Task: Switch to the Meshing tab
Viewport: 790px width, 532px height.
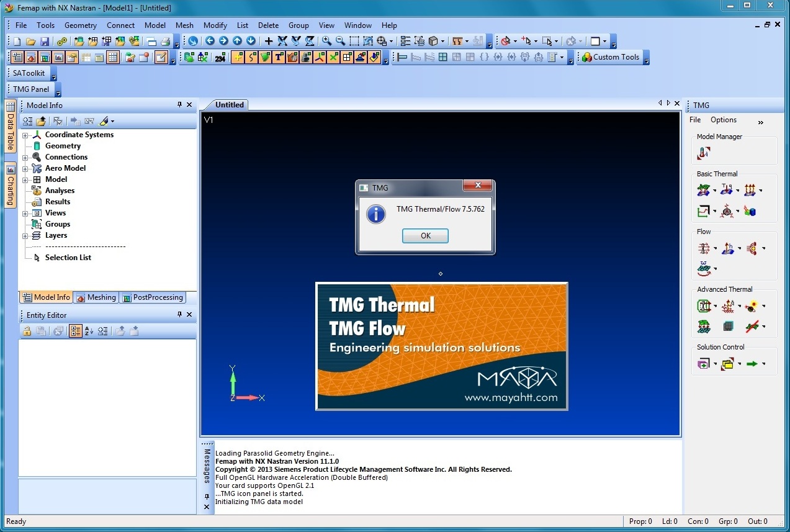Action: click(x=96, y=297)
